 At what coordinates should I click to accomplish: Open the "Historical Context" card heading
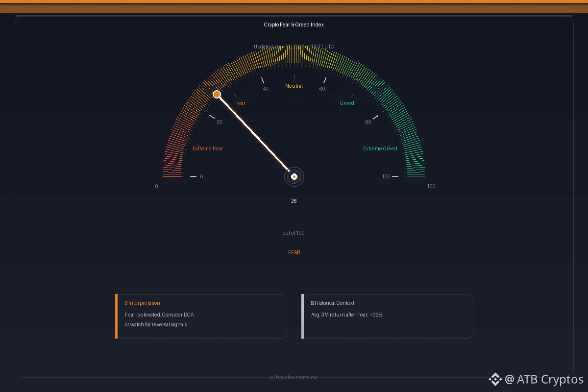click(333, 303)
